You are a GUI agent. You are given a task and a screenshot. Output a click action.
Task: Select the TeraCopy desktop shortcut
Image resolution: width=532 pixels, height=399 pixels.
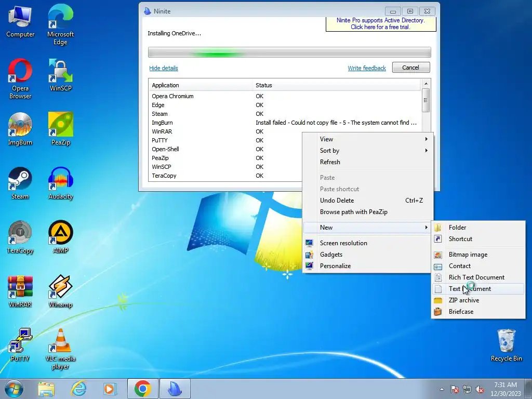tap(20, 237)
